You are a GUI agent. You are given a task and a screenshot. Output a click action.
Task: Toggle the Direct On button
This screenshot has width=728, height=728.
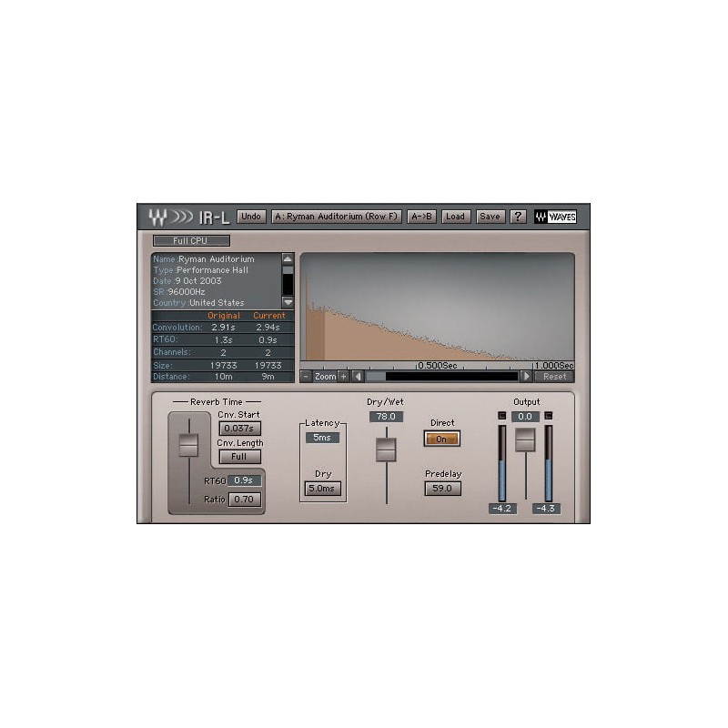442,438
